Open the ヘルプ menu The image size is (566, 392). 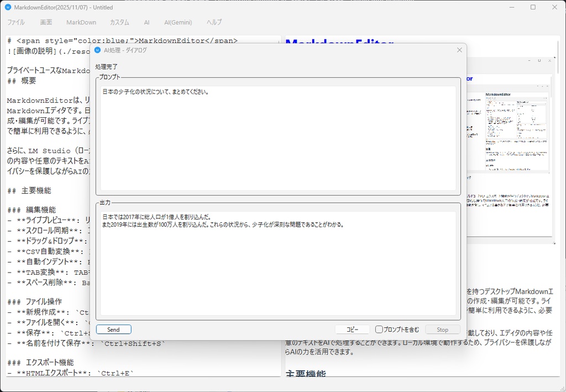point(214,22)
